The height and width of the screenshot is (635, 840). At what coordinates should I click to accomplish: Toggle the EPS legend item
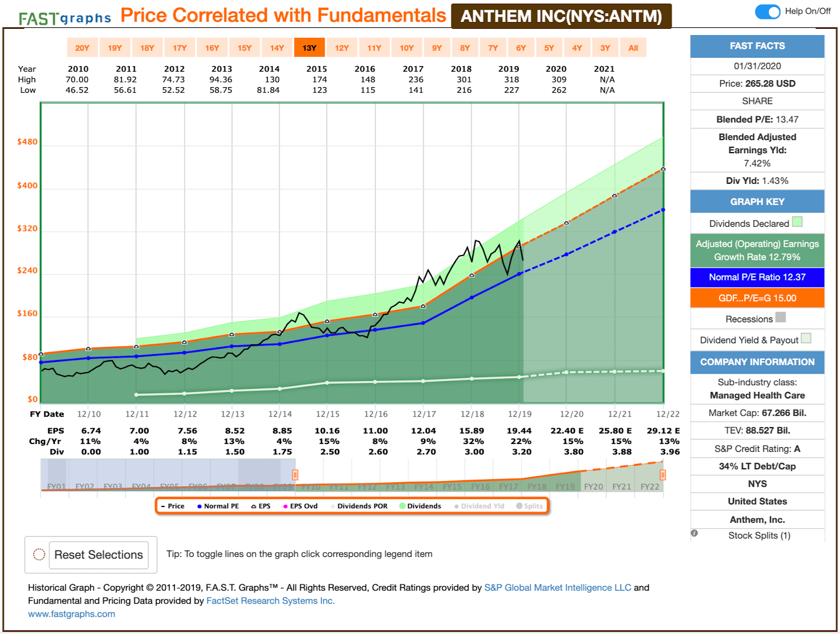261,506
